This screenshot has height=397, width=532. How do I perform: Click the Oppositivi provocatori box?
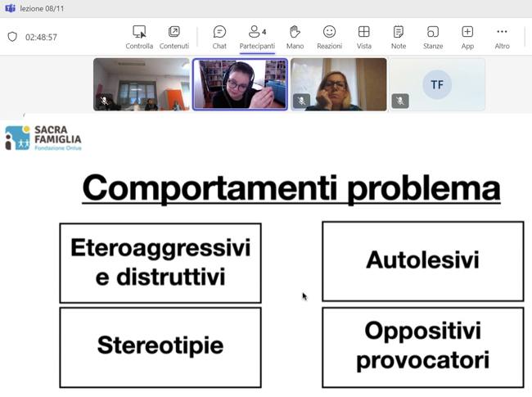pos(423,347)
